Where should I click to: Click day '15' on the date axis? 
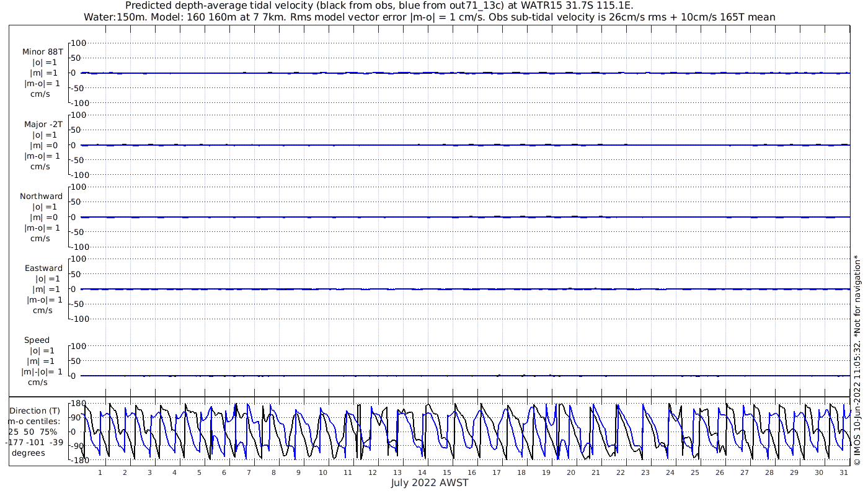[x=447, y=472]
